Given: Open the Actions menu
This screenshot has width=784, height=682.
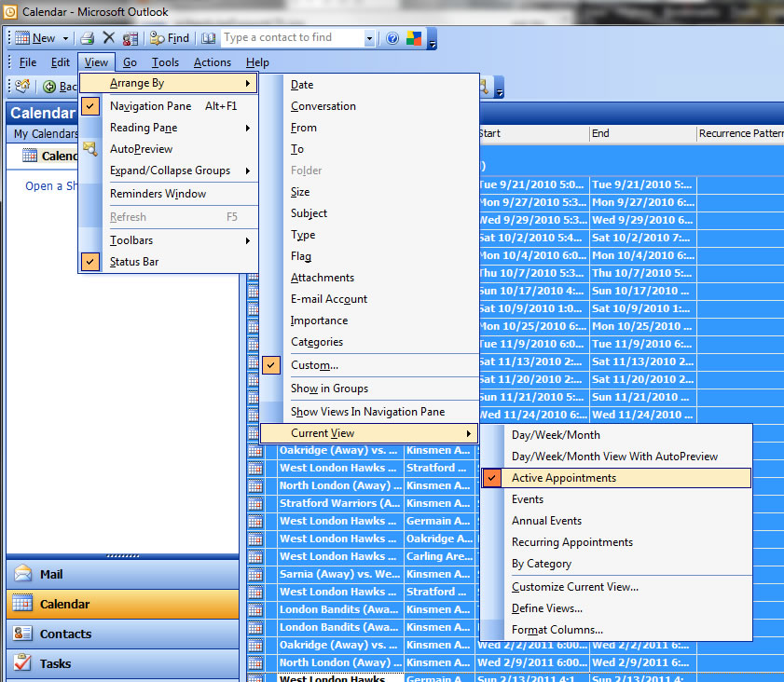Looking at the screenshot, I should [x=213, y=62].
